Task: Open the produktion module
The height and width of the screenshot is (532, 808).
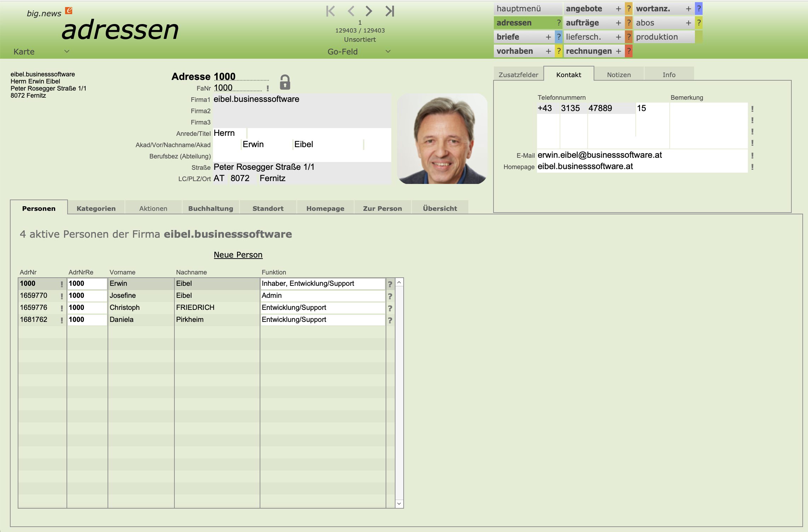Action: 664,37
